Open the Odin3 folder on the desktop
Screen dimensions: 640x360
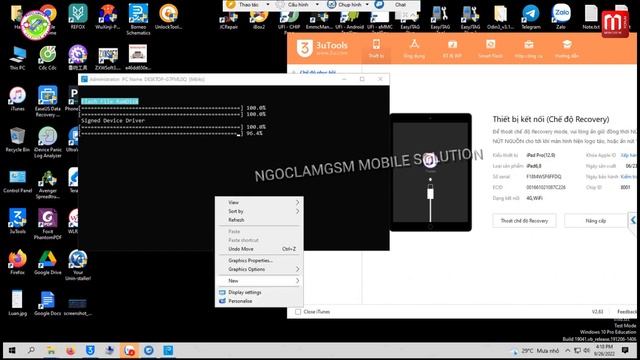tap(500, 17)
